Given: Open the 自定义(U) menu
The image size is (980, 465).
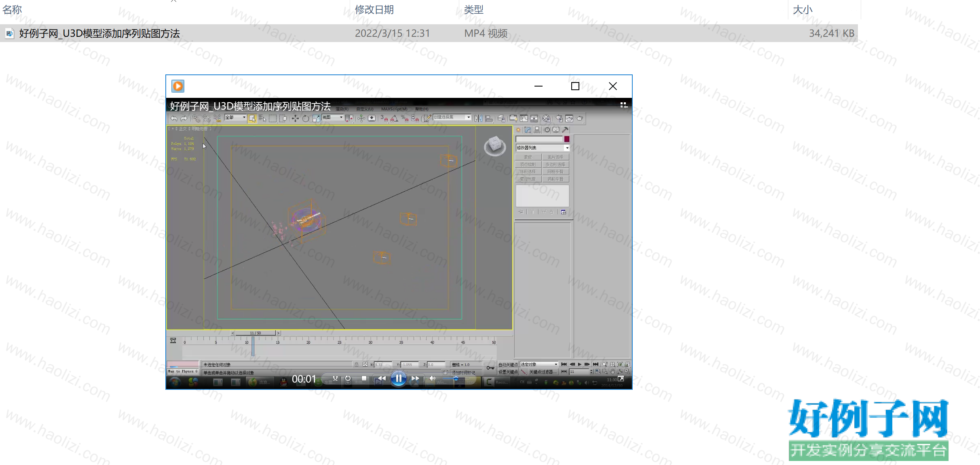Looking at the screenshot, I should (365, 109).
